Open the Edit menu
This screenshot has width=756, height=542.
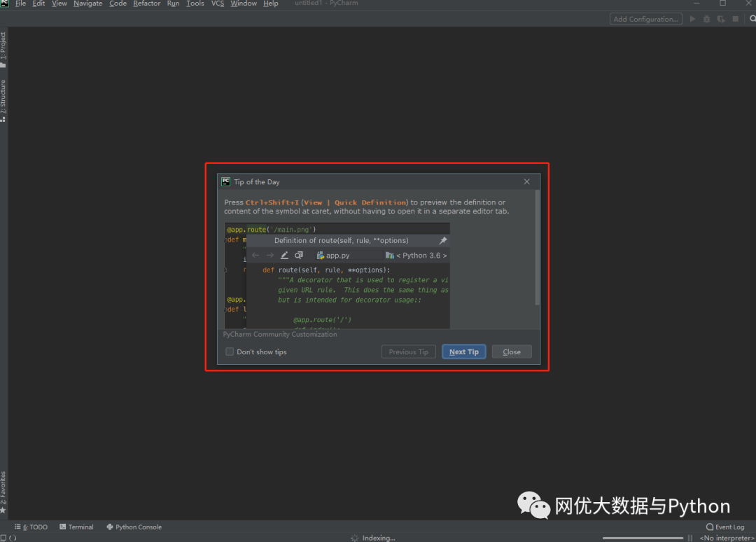[38, 4]
